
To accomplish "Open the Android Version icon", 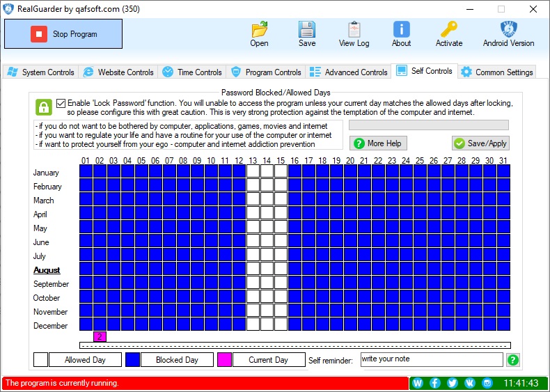I will (508, 30).
